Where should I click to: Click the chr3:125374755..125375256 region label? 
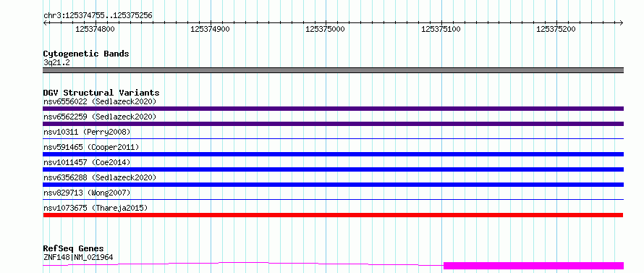(98, 16)
